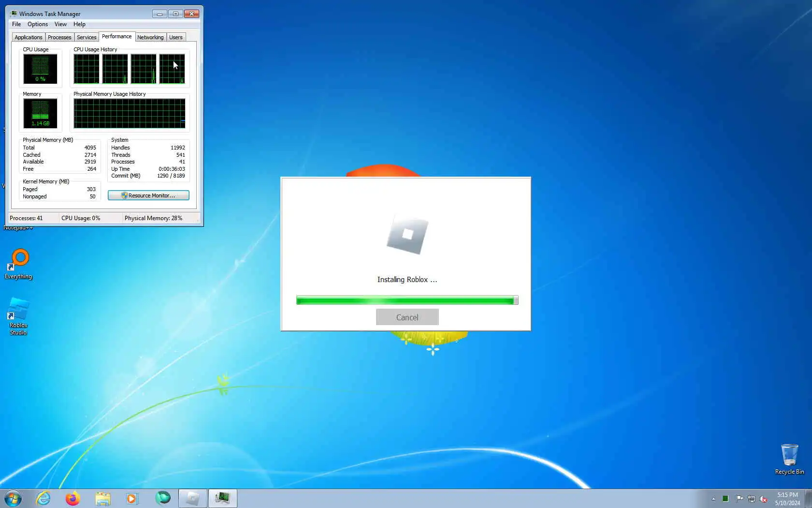Image resolution: width=812 pixels, height=508 pixels.
Task: Click the Available memory value 2919
Action: 90,162
